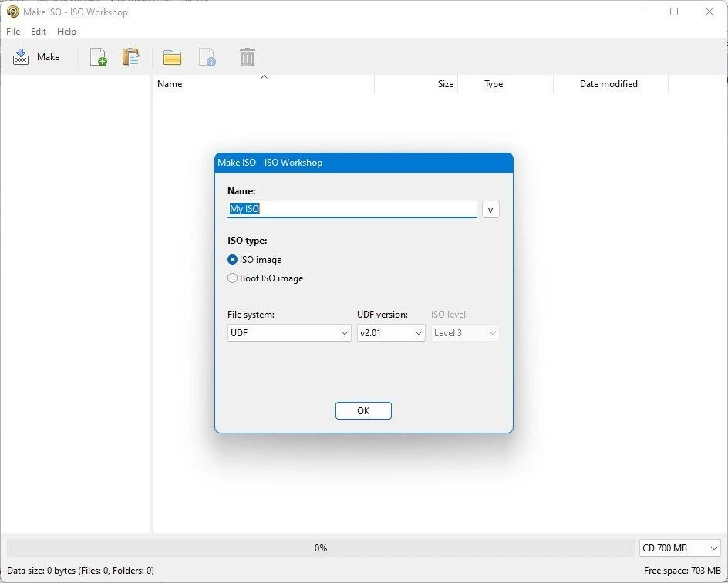Image resolution: width=728 pixels, height=583 pixels.
Task: Confirm the dialog with the OK button
Action: (363, 410)
